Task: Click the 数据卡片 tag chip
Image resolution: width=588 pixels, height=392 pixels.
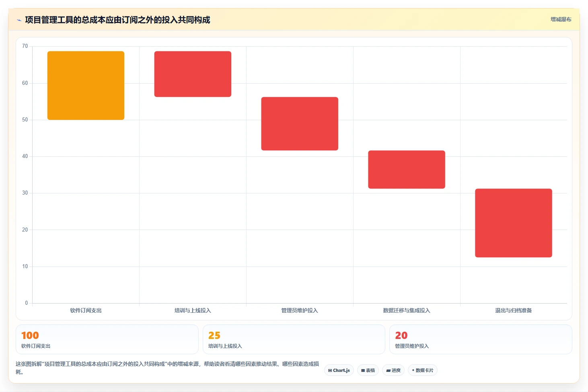Action: [x=423, y=370]
